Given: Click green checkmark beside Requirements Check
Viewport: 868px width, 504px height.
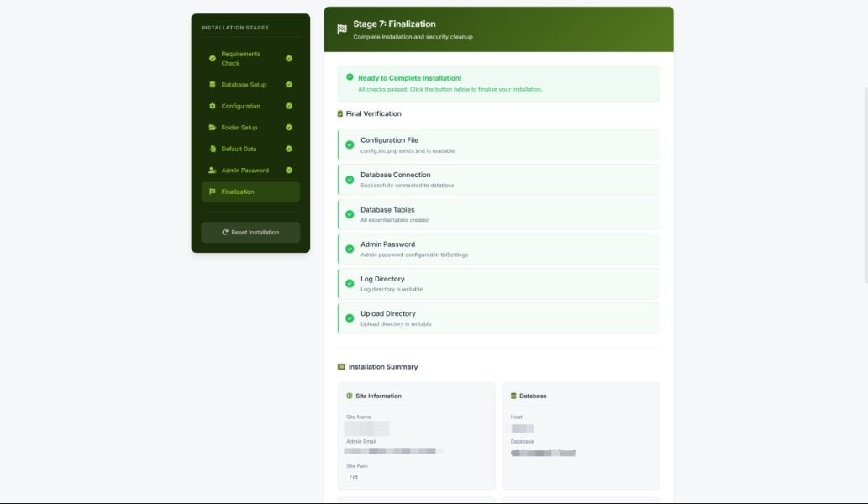Looking at the screenshot, I should click(289, 59).
